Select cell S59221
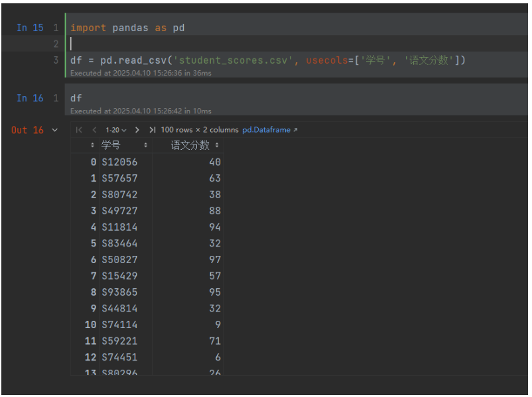This screenshot has width=532, height=397. point(119,341)
